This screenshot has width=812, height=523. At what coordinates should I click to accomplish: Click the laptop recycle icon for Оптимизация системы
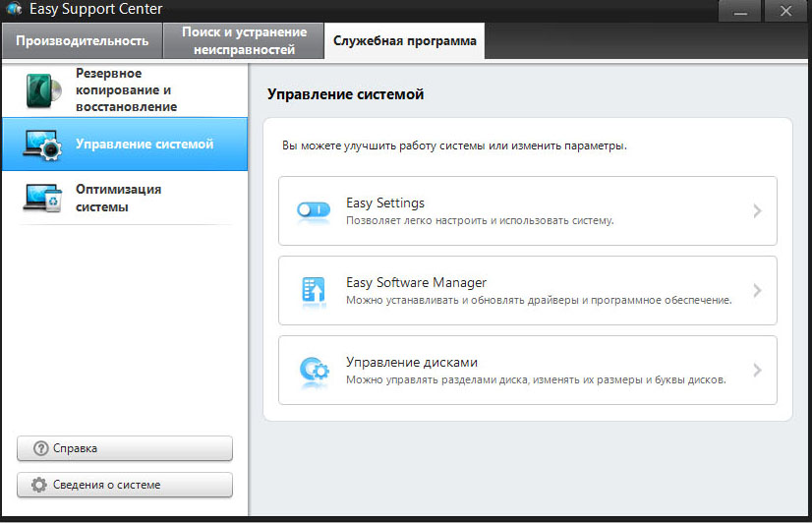pos(42,198)
